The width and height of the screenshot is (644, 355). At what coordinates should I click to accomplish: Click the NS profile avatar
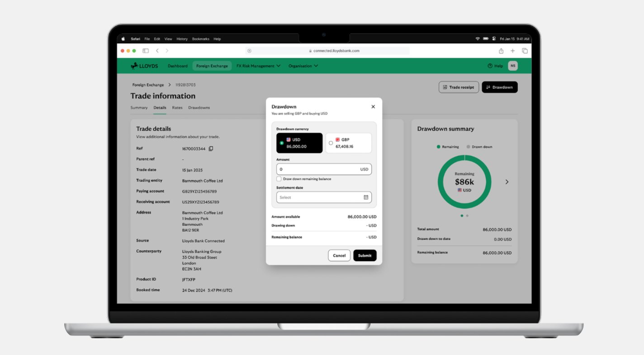513,66
